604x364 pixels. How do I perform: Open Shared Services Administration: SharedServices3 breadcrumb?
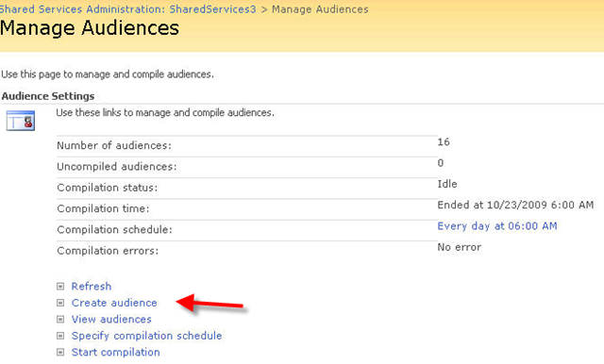[x=128, y=9]
